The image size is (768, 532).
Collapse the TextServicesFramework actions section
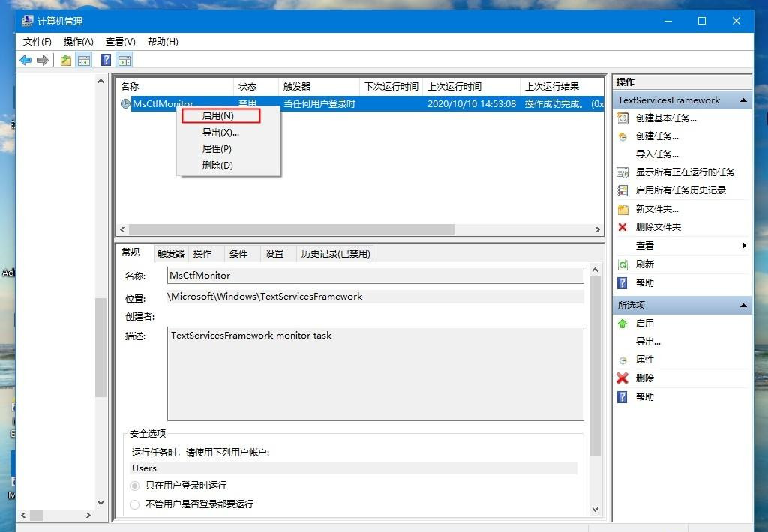pyautogui.click(x=742, y=100)
